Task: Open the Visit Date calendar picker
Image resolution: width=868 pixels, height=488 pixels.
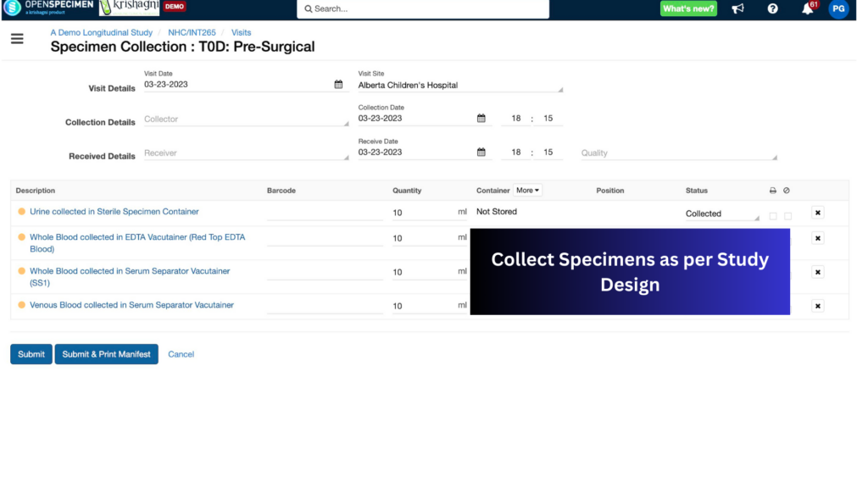Action: [x=339, y=84]
